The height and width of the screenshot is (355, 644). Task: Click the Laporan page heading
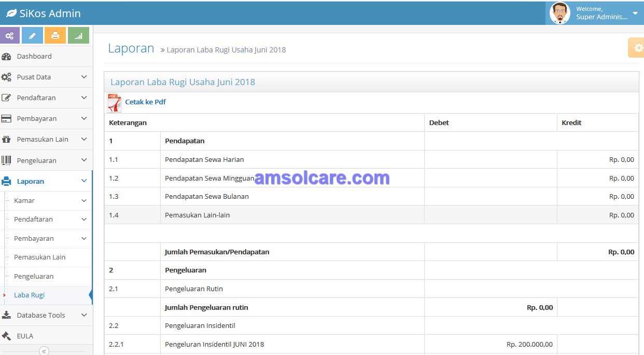point(131,48)
